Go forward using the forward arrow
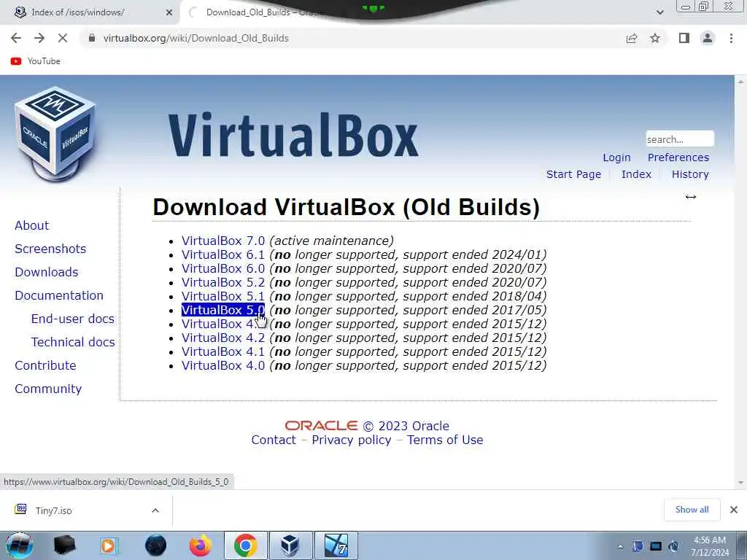Image resolution: width=747 pixels, height=560 pixels. click(39, 38)
